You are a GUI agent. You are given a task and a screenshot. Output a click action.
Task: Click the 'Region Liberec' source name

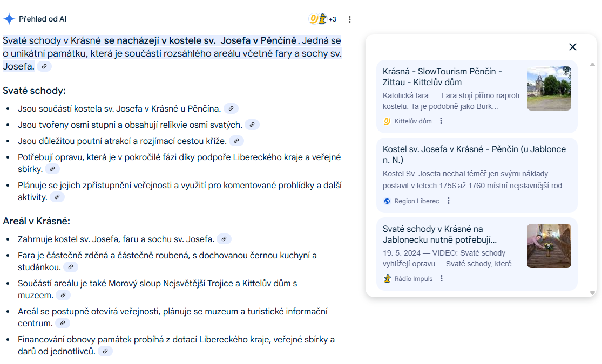click(x=417, y=201)
